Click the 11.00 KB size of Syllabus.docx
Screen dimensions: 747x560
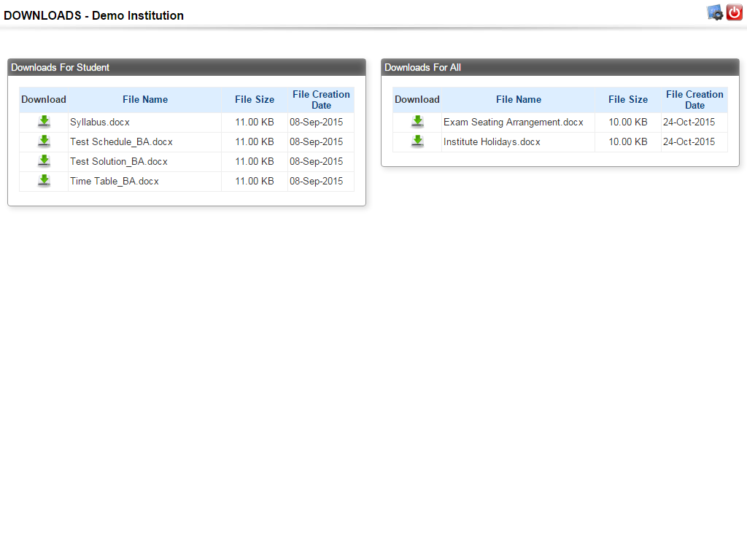255,122
